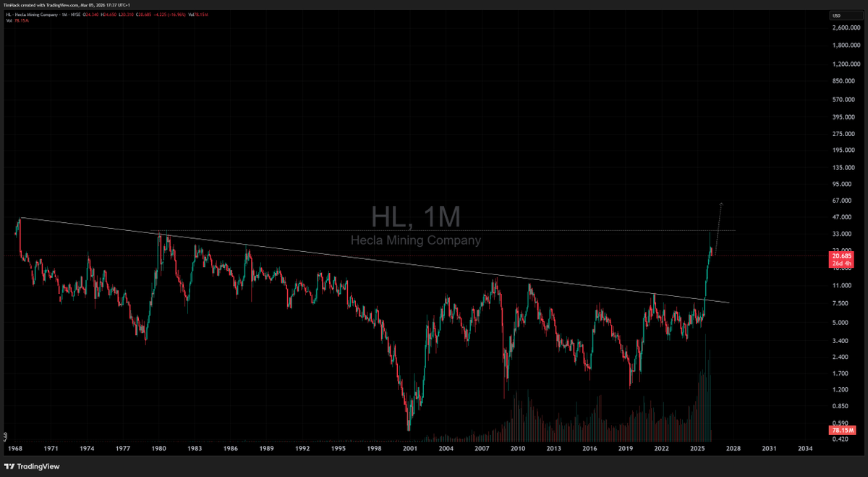This screenshot has width=868, height=477.
Task: Click the HL Hecla Mining Company symbol legend
Action: coord(42,14)
